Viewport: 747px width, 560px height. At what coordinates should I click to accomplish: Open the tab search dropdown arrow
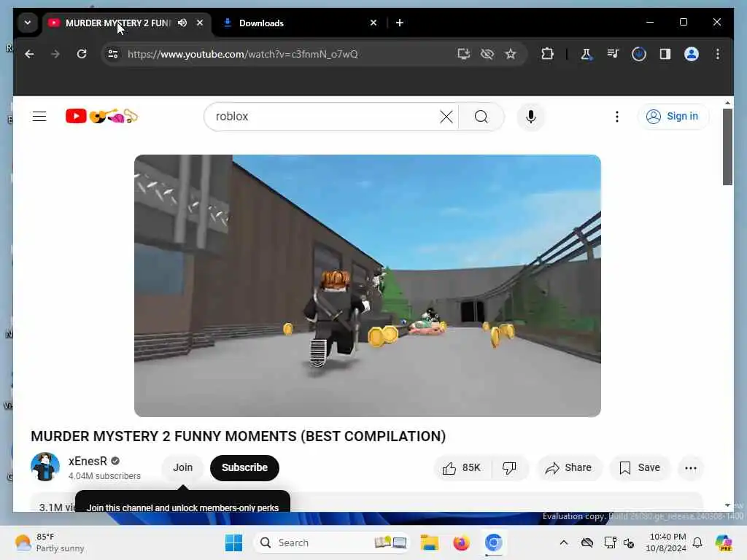click(x=28, y=23)
